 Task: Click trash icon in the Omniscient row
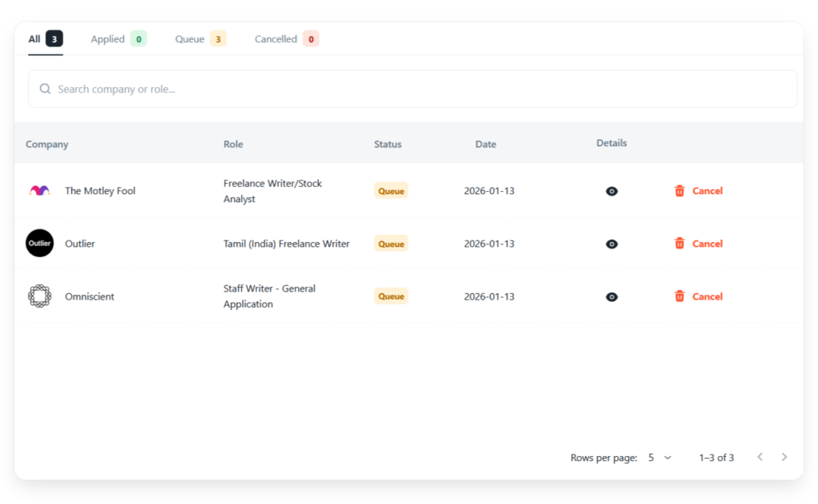pos(680,296)
